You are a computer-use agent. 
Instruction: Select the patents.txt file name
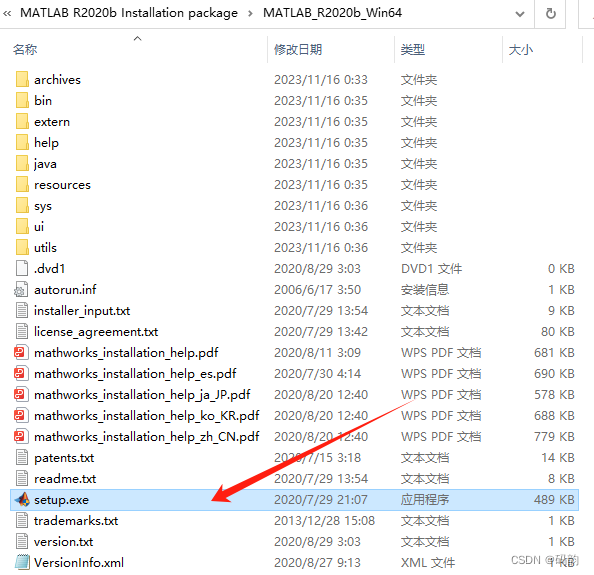click(64, 458)
